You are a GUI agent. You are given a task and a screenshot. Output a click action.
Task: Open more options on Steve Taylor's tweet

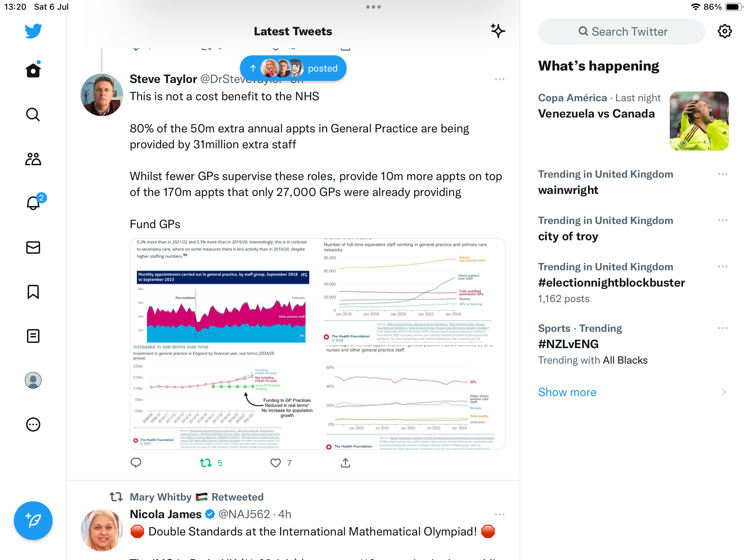click(x=499, y=79)
